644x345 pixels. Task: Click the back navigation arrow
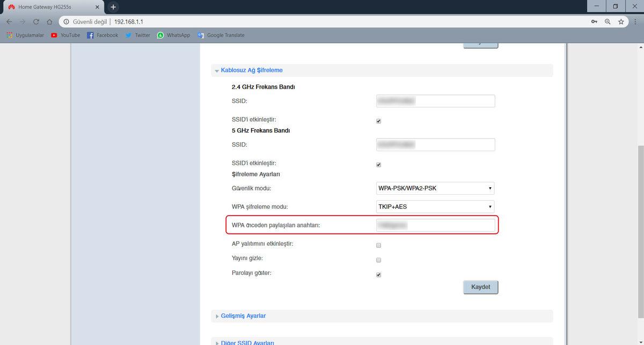pos(9,22)
